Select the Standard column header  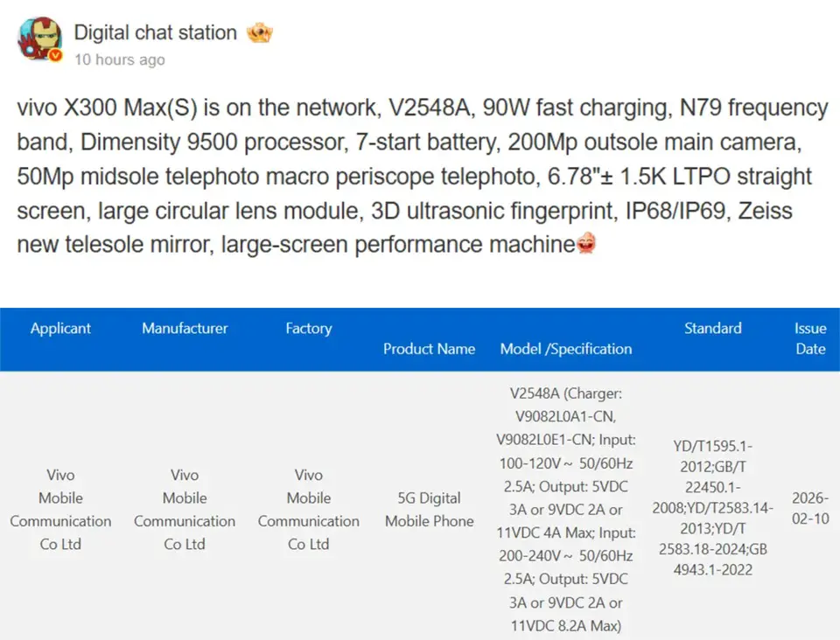point(712,329)
